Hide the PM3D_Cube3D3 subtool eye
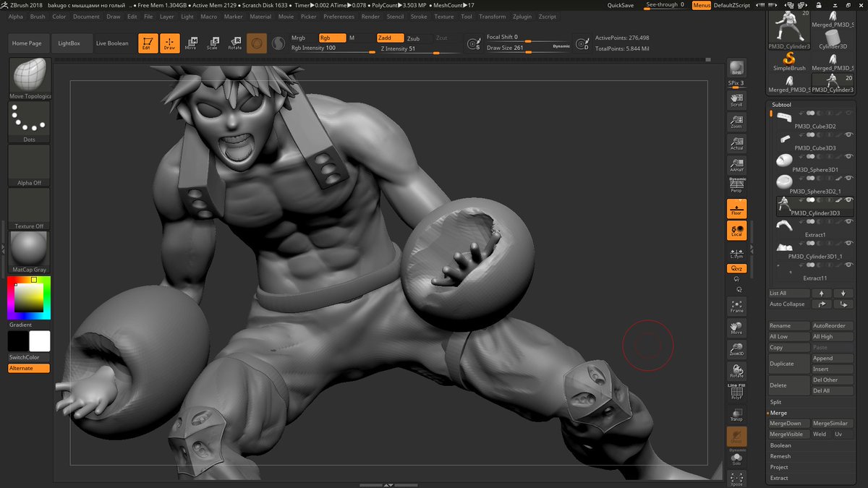Screen dimensions: 868x488 pyautogui.click(x=849, y=134)
